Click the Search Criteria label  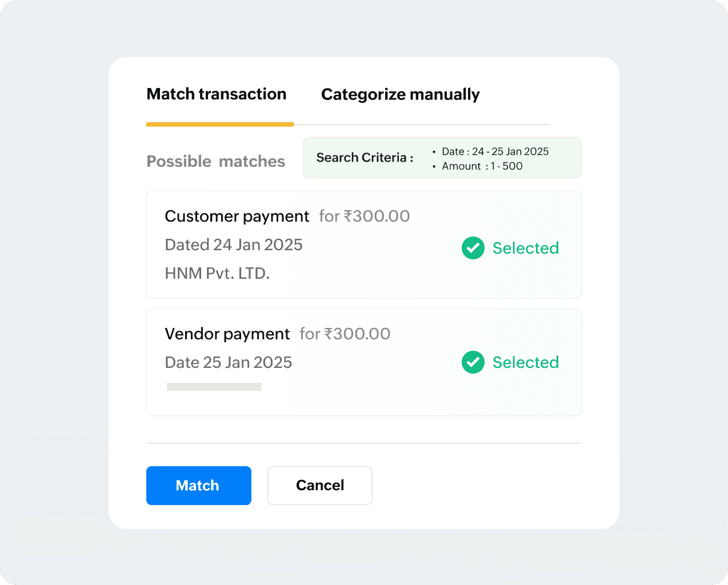[x=365, y=158]
